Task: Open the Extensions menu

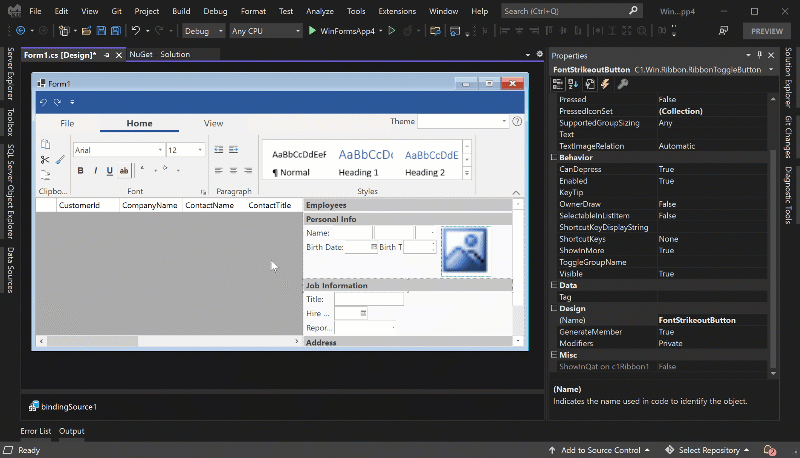Action: tap(397, 11)
